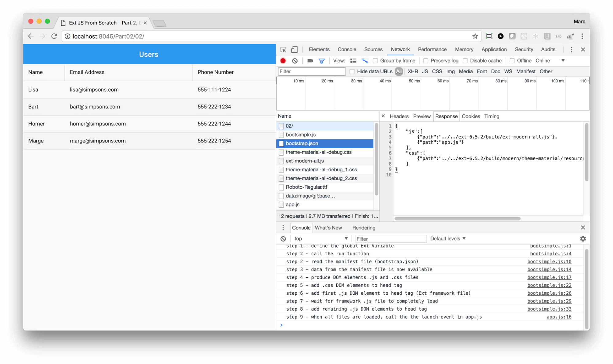Show the Preview tab of the request
This screenshot has height=364, width=613.
pos(422,116)
